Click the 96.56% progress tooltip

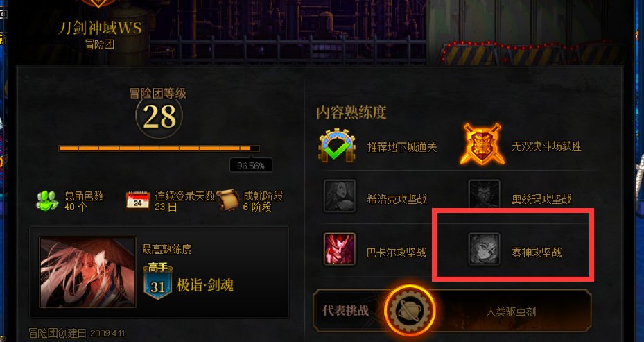250,166
